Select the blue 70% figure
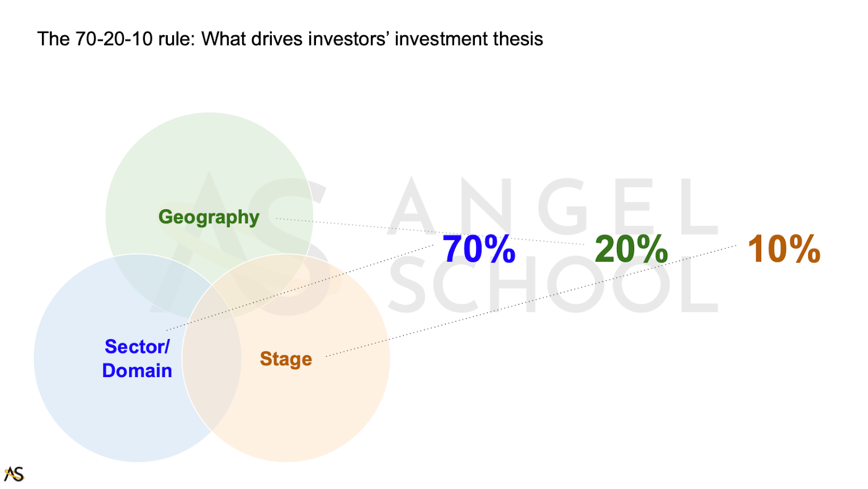 [x=479, y=248]
